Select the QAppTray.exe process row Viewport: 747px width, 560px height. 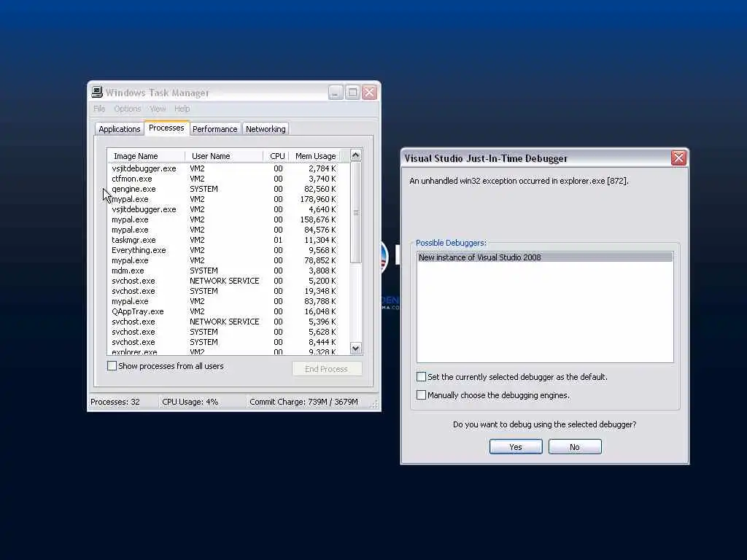[x=224, y=311]
